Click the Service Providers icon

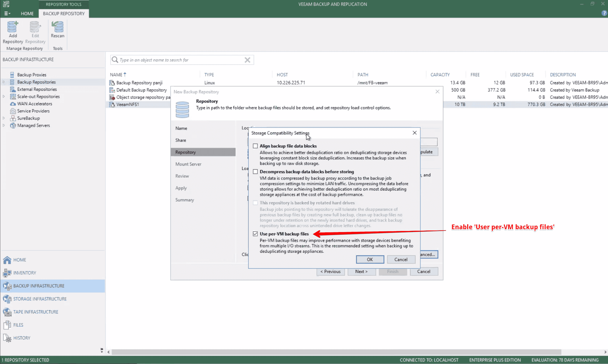point(13,111)
